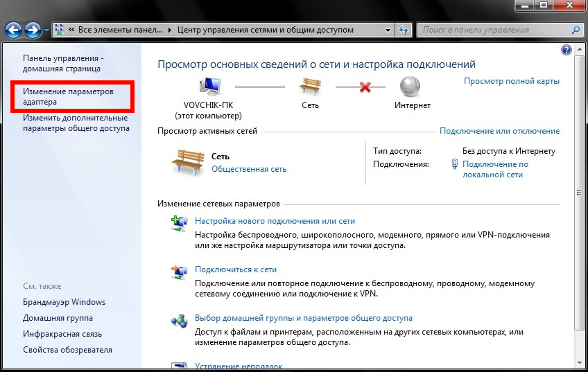Click the Refresh button beside address bar
This screenshot has width=588, height=372.
click(404, 30)
